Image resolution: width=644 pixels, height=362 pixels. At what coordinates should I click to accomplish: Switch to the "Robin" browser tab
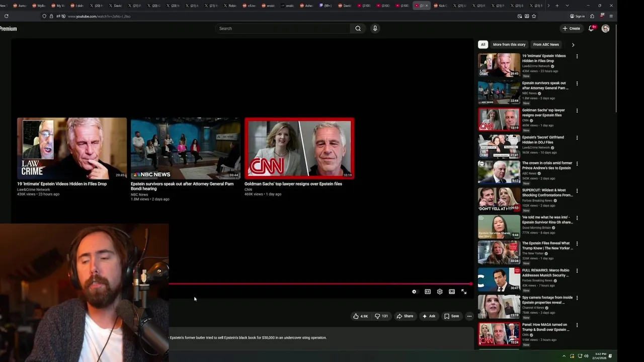pyautogui.click(x=230, y=6)
